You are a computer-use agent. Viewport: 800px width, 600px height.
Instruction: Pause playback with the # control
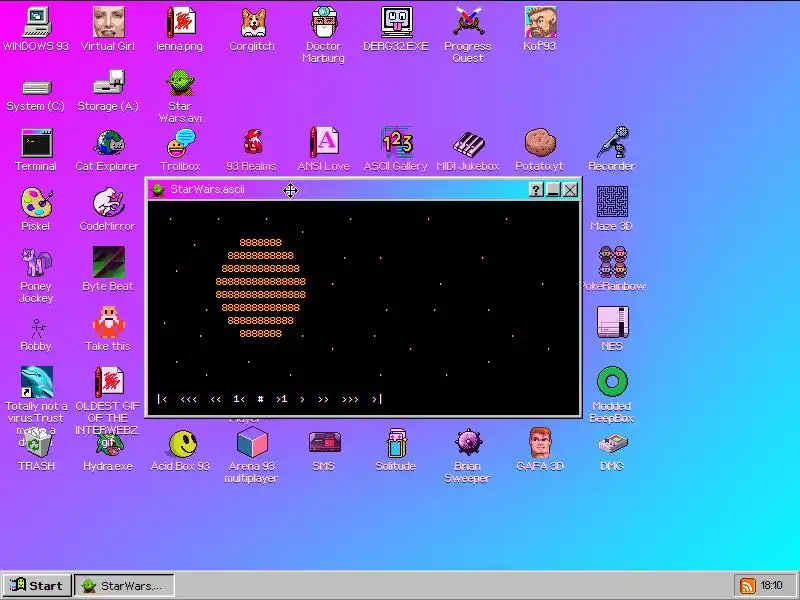(x=261, y=399)
